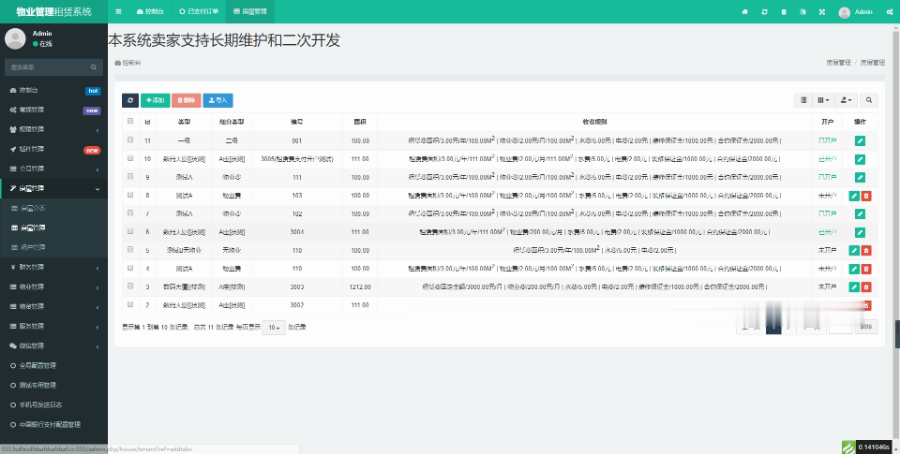Click the blue 导入 import button

click(x=218, y=100)
